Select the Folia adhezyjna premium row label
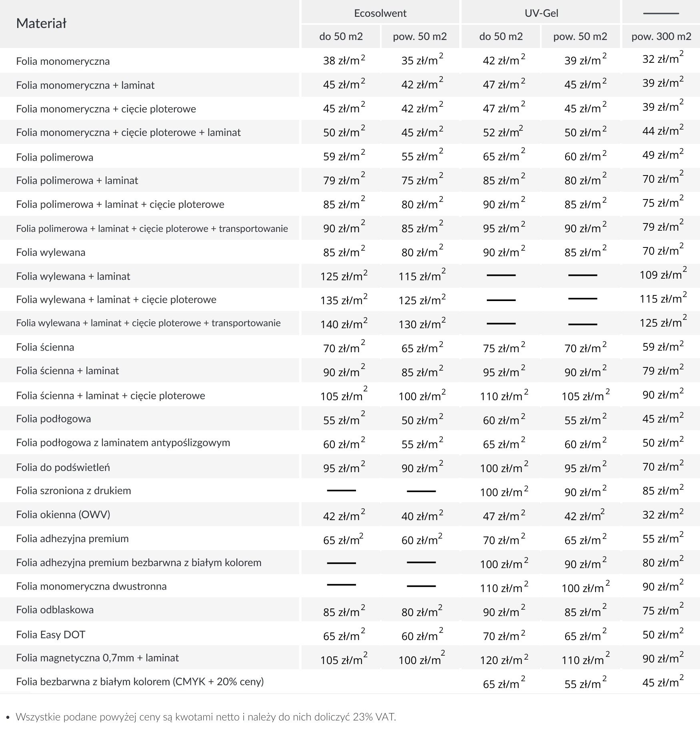Image resolution: width=700 pixels, height=734 pixels. tap(72, 539)
